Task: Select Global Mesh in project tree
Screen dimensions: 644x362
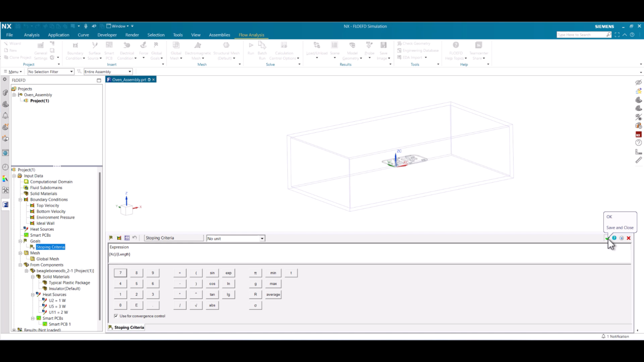Action: 48,259
